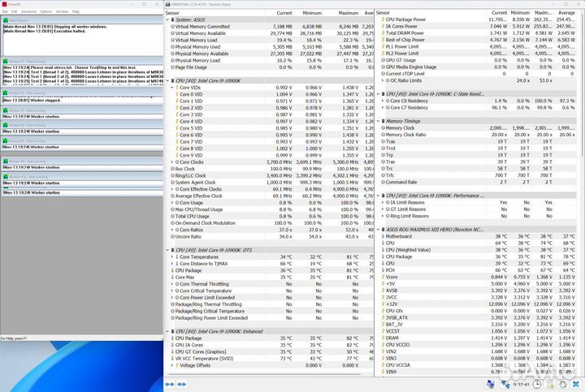The height and width of the screenshot is (392, 585).
Task: Open the Prime95 Edit menu
Action: (x=14, y=11)
